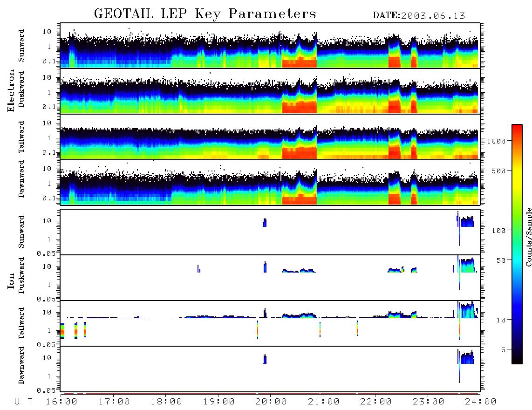Click the 1000 color scale label
The height and width of the screenshot is (410, 532).
pyautogui.click(x=497, y=141)
